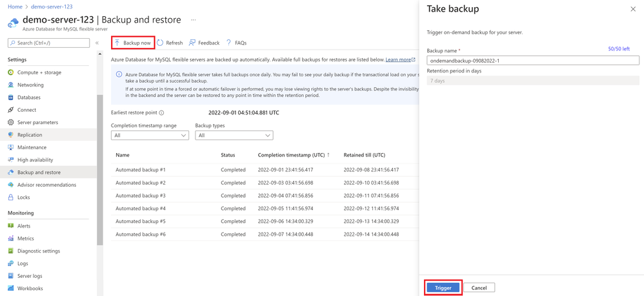Open Compute + storage settings
Image resolution: width=644 pixels, height=296 pixels.
coord(39,72)
